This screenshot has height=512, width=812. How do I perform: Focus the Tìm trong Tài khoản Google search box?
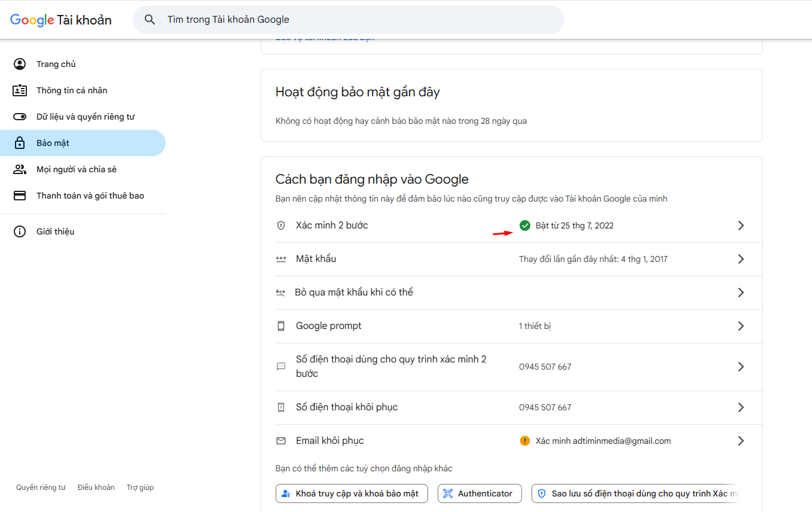click(359, 20)
